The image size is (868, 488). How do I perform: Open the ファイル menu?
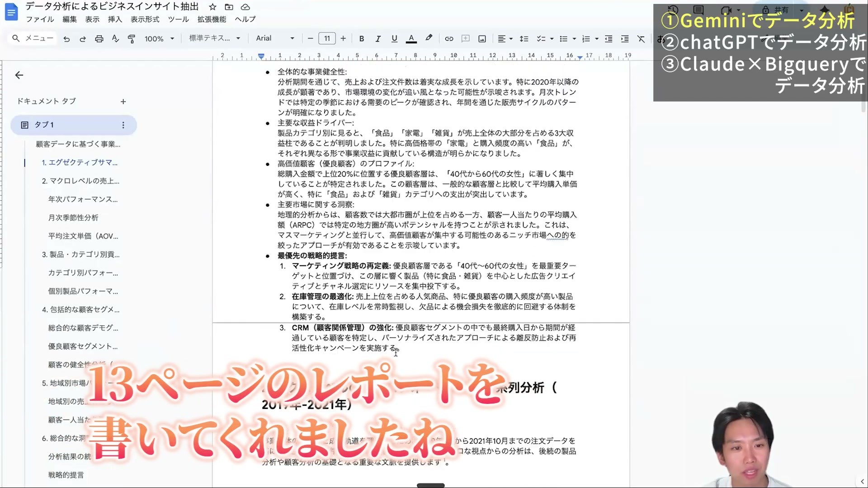(40, 19)
